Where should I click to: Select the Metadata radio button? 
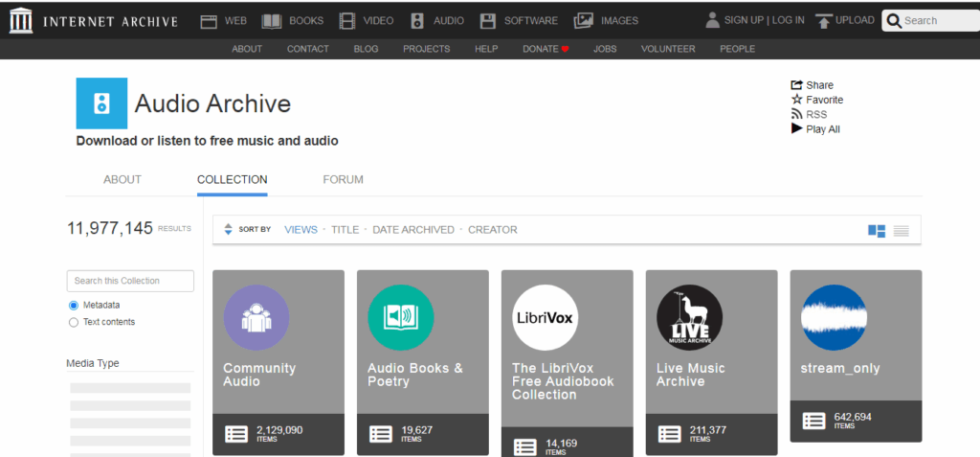tap(74, 306)
